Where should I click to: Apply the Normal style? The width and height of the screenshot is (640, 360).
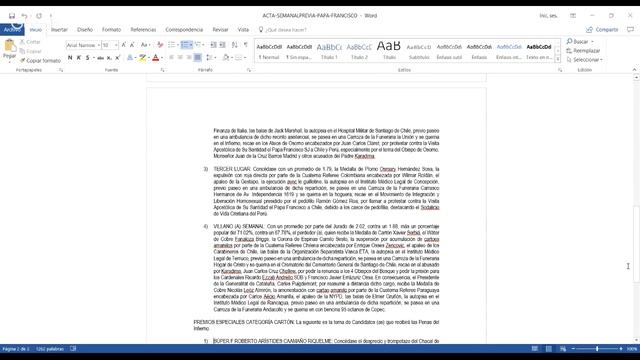coord(269,51)
